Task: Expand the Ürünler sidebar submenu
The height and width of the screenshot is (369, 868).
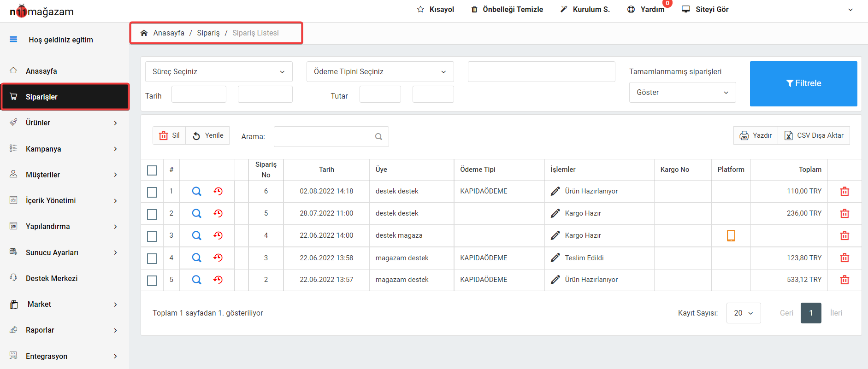Action: 115,123
